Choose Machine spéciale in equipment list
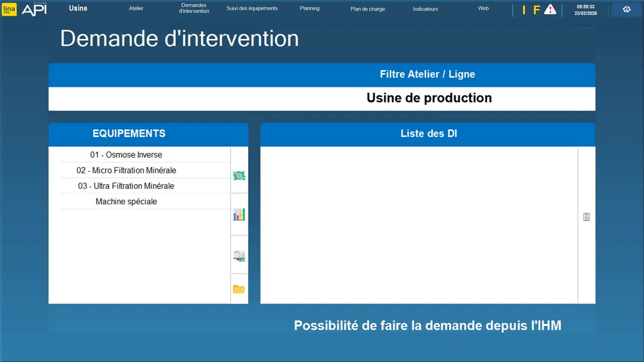 click(126, 201)
